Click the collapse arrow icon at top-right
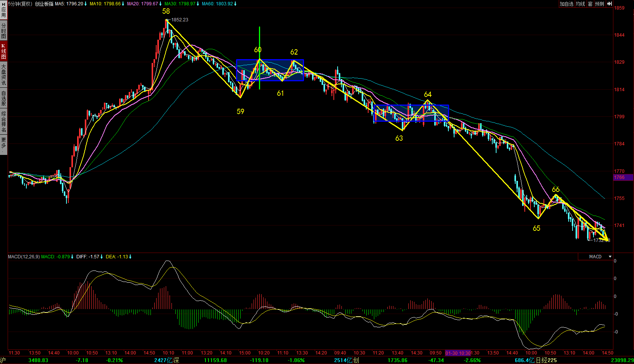Image resolution: width=634 pixels, height=364 pixels. (610, 4)
